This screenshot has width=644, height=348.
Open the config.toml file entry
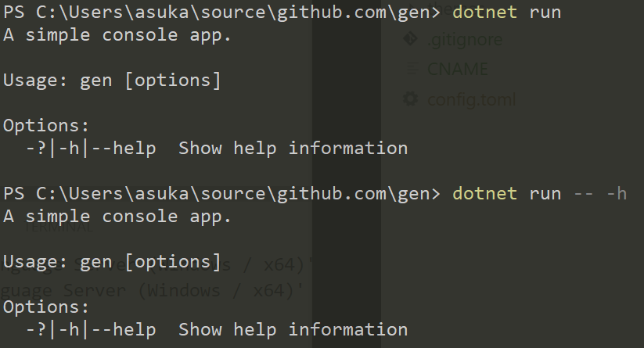(472, 100)
